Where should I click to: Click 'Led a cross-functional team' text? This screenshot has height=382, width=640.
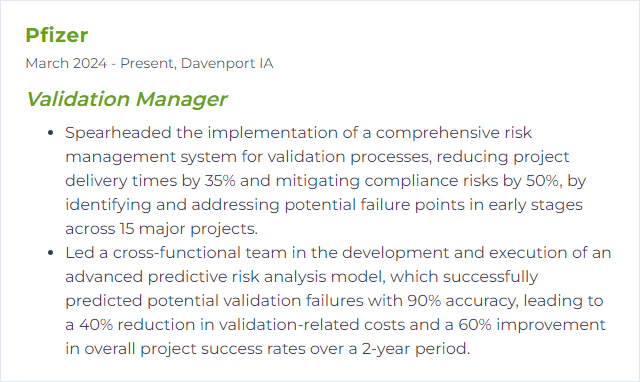[176, 253]
